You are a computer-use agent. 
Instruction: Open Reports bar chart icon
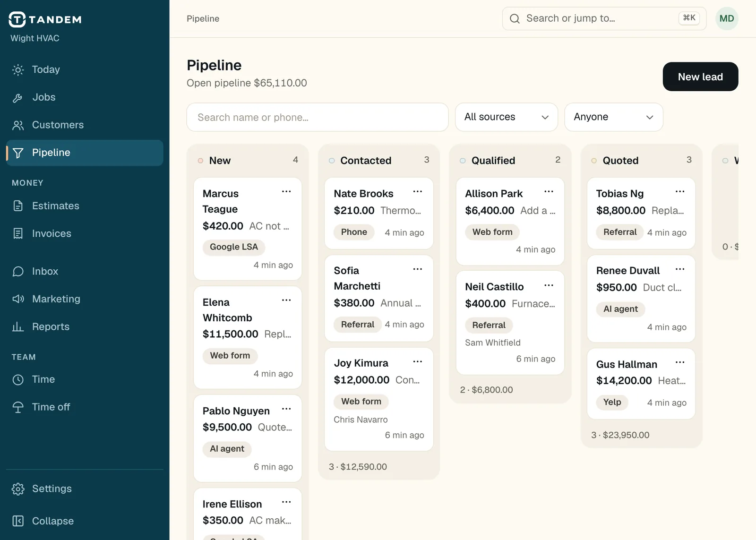(18, 326)
